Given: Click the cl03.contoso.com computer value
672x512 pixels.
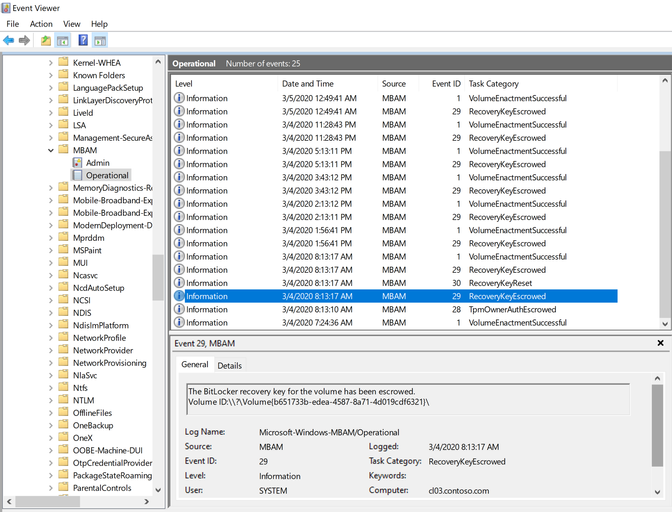Looking at the screenshot, I should (459, 491).
